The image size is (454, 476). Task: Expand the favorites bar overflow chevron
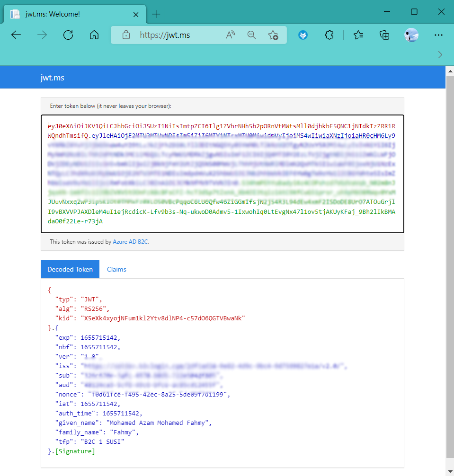pos(440,54)
